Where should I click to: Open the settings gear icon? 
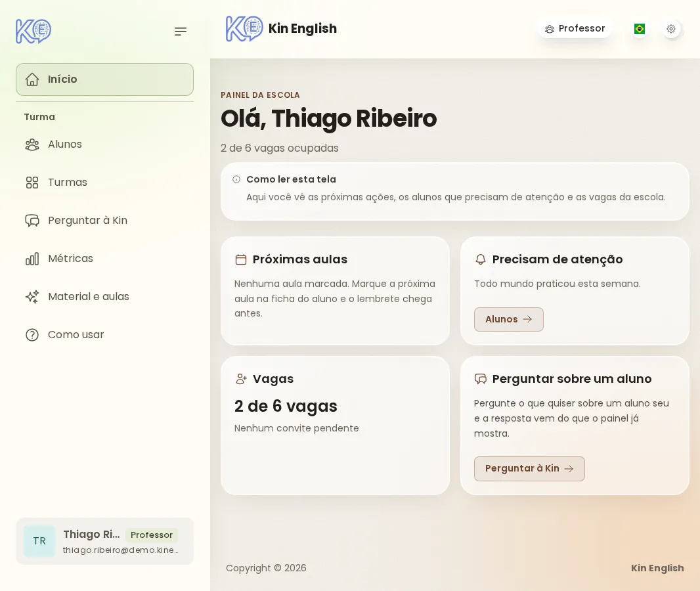pyautogui.click(x=671, y=29)
